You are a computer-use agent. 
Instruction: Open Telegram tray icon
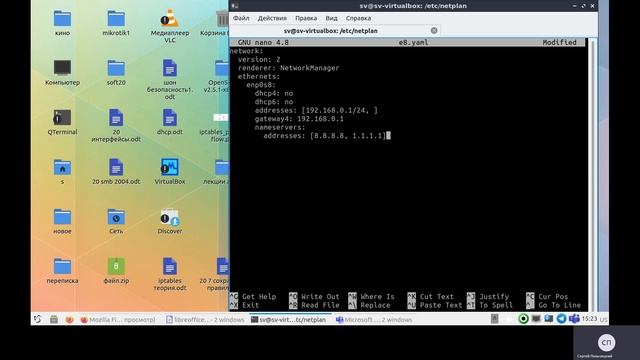click(561, 319)
